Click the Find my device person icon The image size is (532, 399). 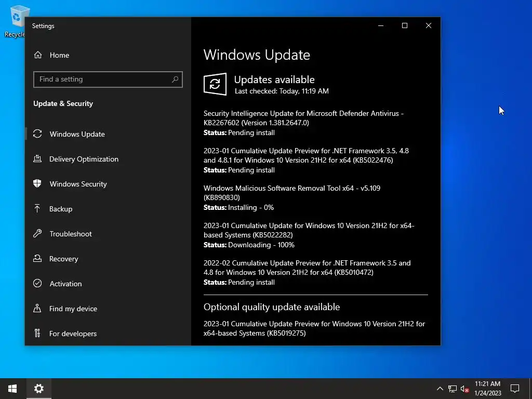pos(37,308)
